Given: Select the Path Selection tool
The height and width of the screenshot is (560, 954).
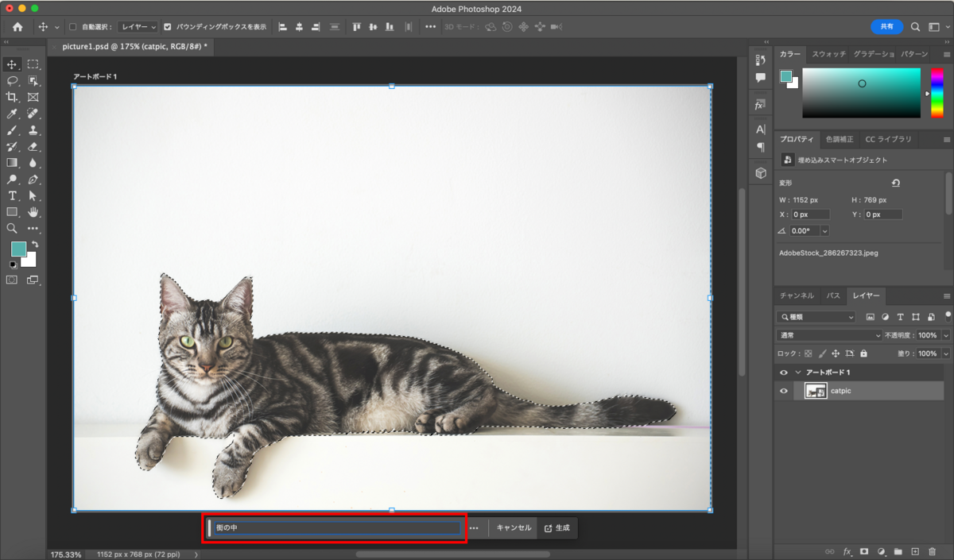Looking at the screenshot, I should coord(33,195).
